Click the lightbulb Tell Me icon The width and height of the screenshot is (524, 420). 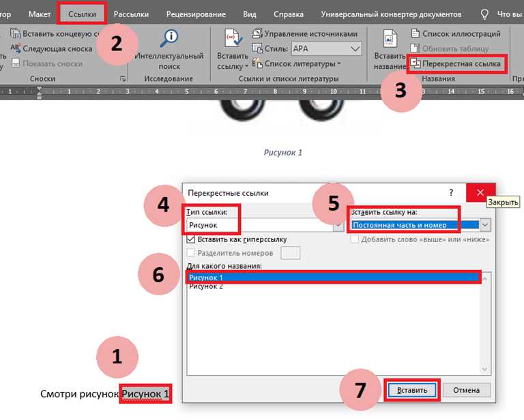pyautogui.click(x=484, y=14)
